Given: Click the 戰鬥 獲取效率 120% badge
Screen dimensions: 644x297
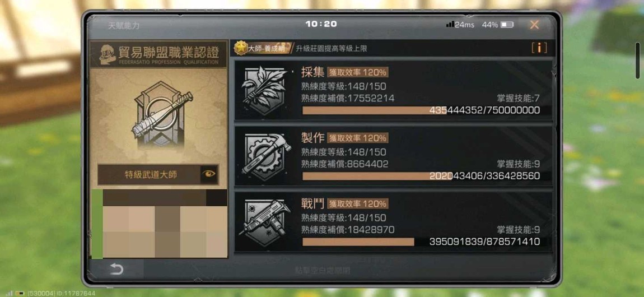Looking at the screenshot, I should pyautogui.click(x=357, y=204).
